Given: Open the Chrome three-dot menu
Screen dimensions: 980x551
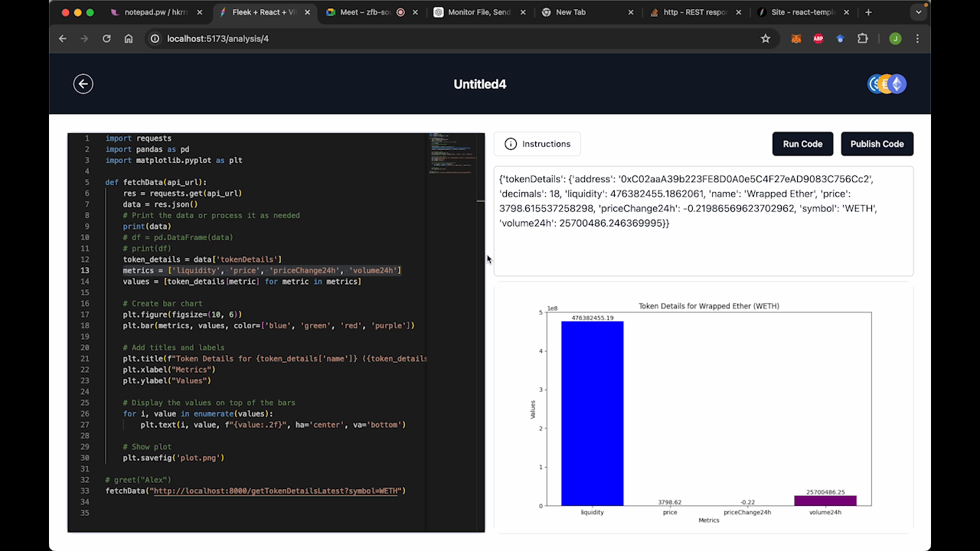Looking at the screenshot, I should [x=917, y=38].
